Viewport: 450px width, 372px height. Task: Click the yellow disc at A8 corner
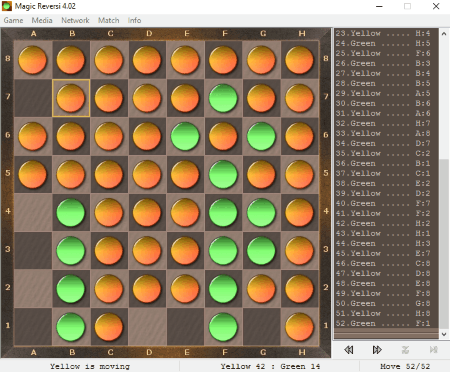33,60
